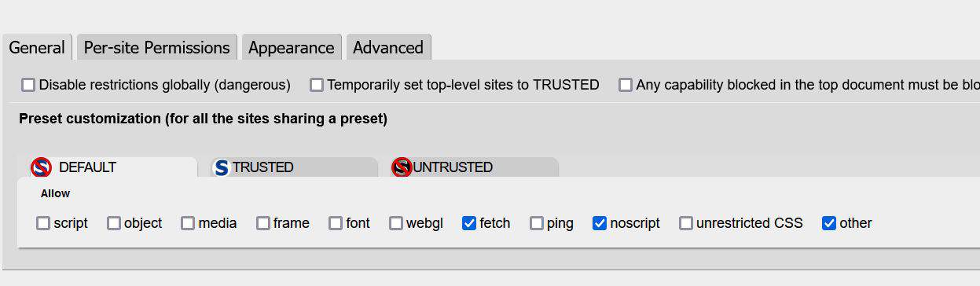This screenshot has width=980, height=286.
Task: Check Temporarily set top-level sites to TRUSTED
Action: [x=317, y=85]
